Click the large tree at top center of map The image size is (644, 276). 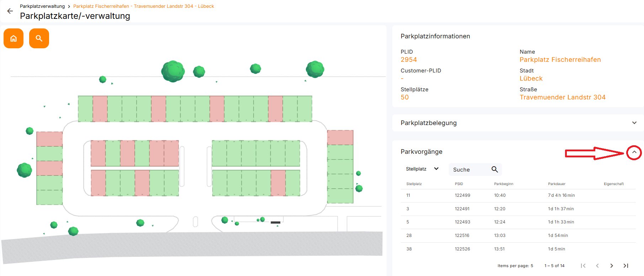coord(173,71)
